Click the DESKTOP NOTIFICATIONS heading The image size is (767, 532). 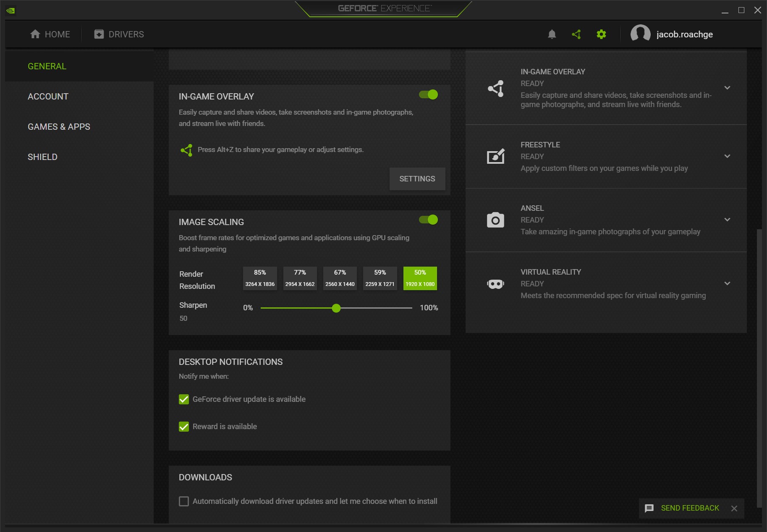230,362
